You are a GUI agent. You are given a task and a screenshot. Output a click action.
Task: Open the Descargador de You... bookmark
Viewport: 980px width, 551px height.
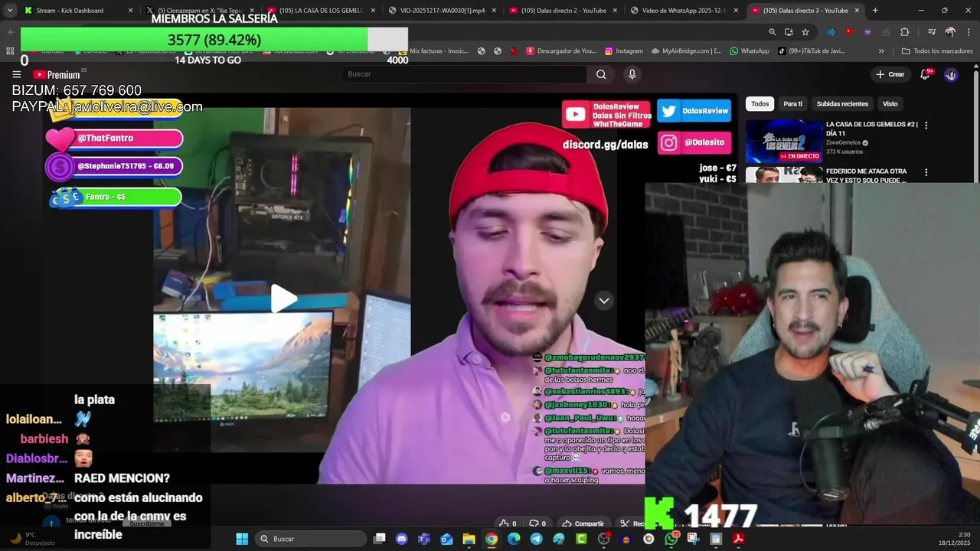pyautogui.click(x=560, y=51)
